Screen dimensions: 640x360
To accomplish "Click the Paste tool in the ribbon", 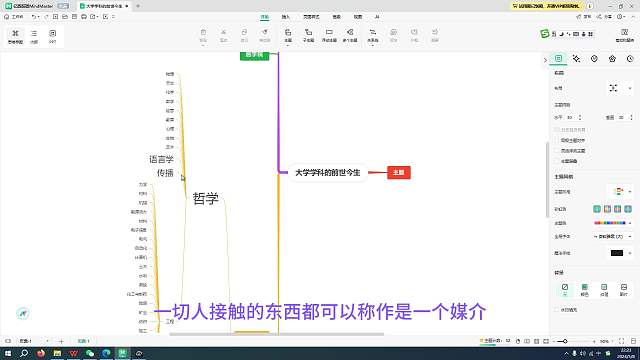I will pos(203,36).
